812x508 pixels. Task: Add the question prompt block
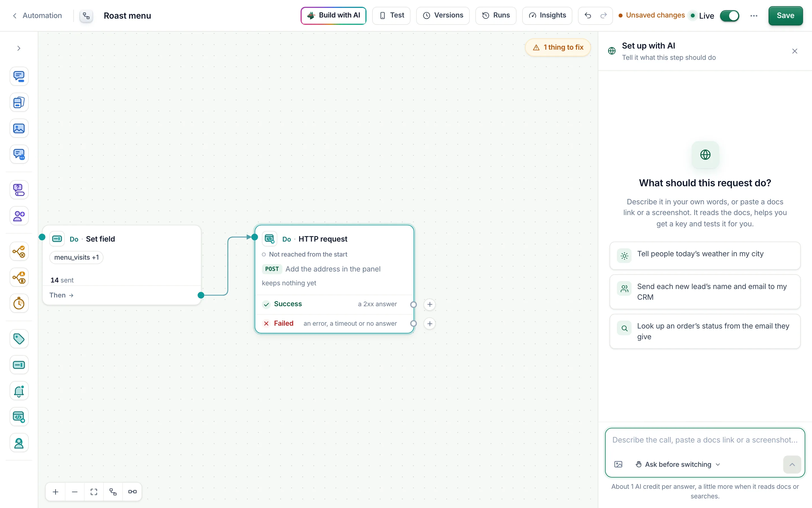click(19, 190)
